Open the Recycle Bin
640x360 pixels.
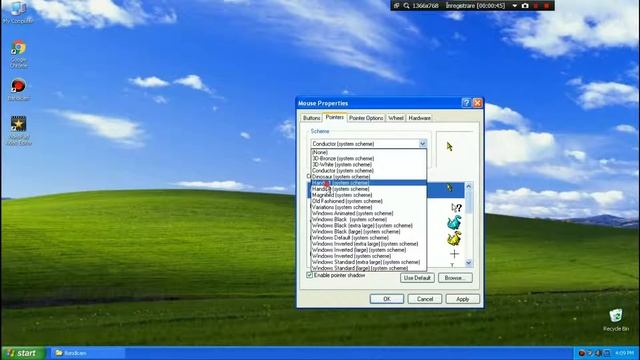click(x=616, y=320)
